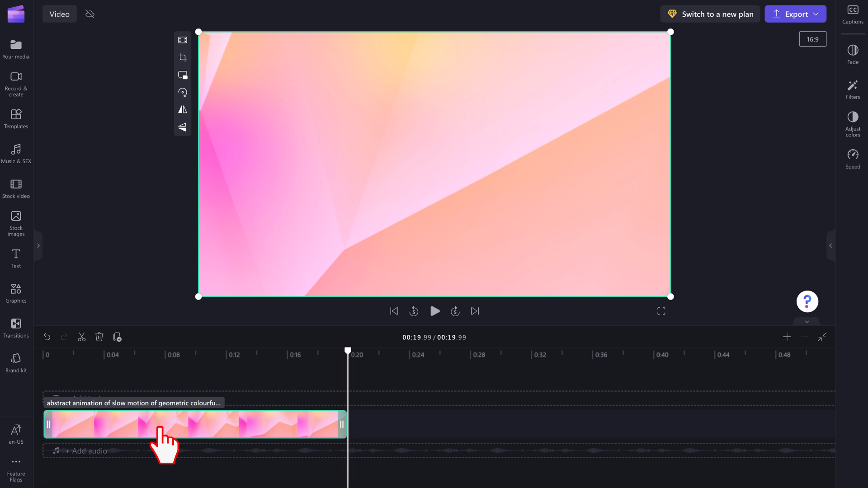Viewport: 868px width, 488px height.
Task: Click the Speed control icon
Action: (853, 155)
